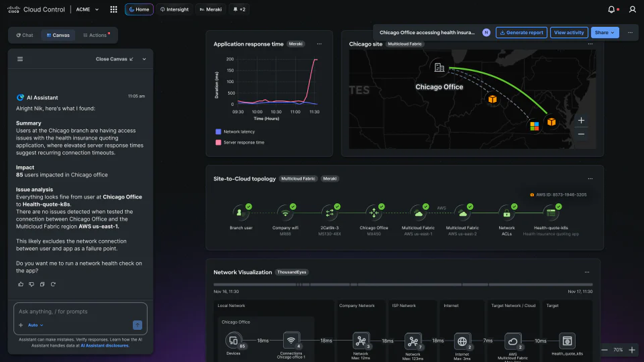The image size is (644, 362).
Task: Open Network Visualization options menu
Action: point(587,272)
